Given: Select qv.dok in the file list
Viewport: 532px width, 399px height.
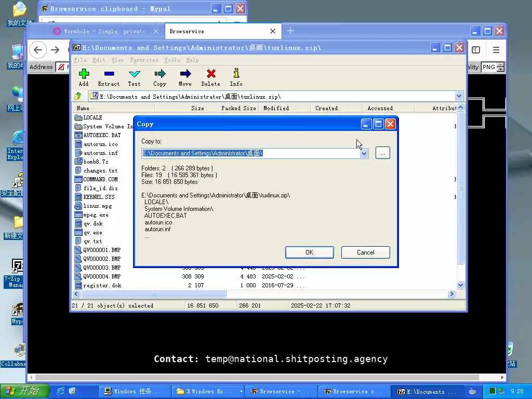Looking at the screenshot, I should pyautogui.click(x=88, y=223).
